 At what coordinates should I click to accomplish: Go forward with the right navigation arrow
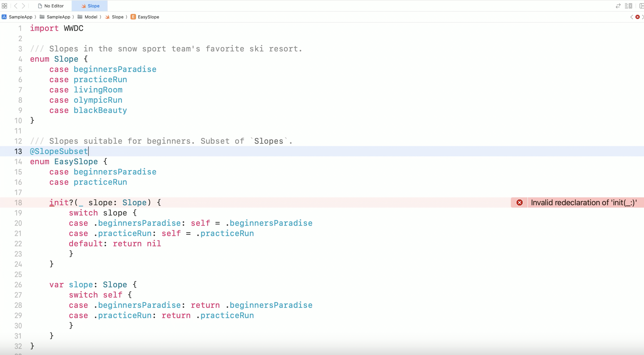pyautogui.click(x=23, y=6)
